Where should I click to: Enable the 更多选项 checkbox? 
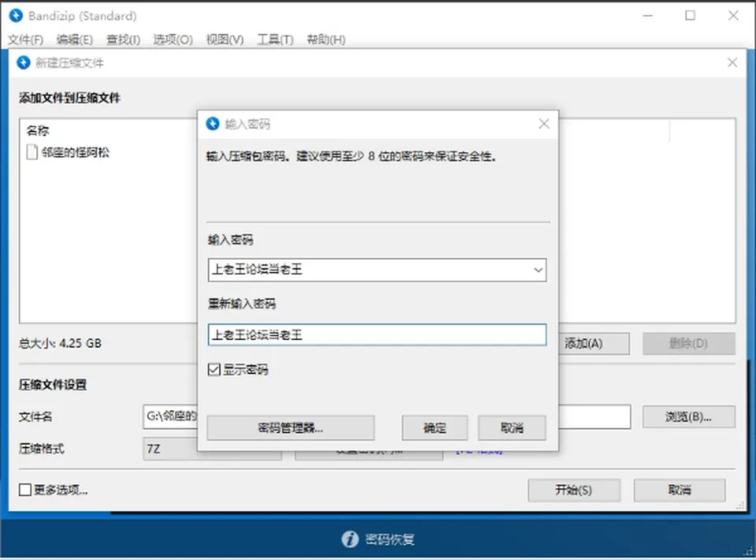pyautogui.click(x=25, y=490)
